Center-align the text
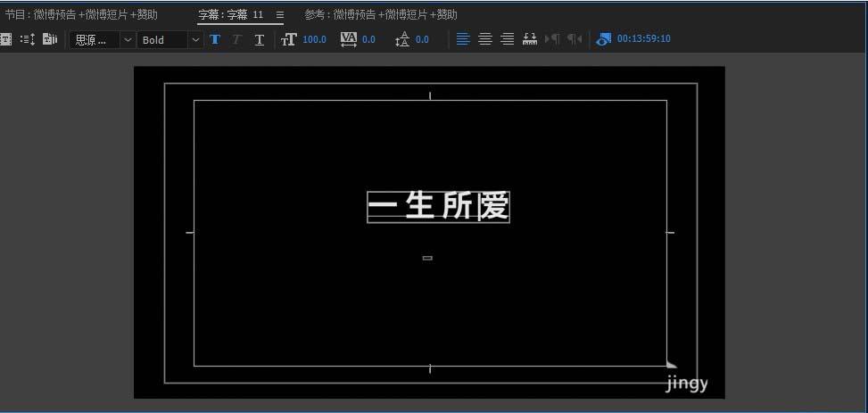Viewport: 868px width, 413px height. pyautogui.click(x=485, y=38)
